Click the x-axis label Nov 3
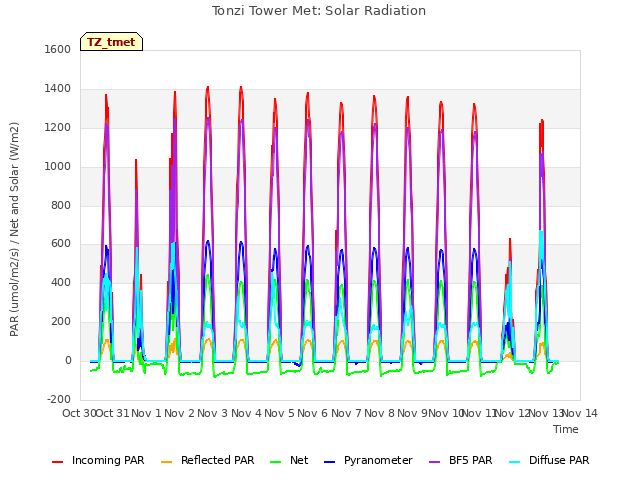 point(213,413)
